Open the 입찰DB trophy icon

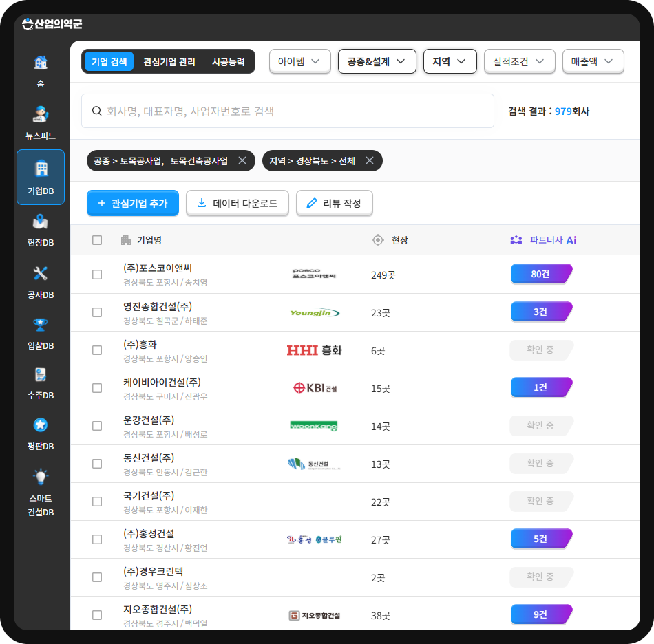(x=41, y=325)
